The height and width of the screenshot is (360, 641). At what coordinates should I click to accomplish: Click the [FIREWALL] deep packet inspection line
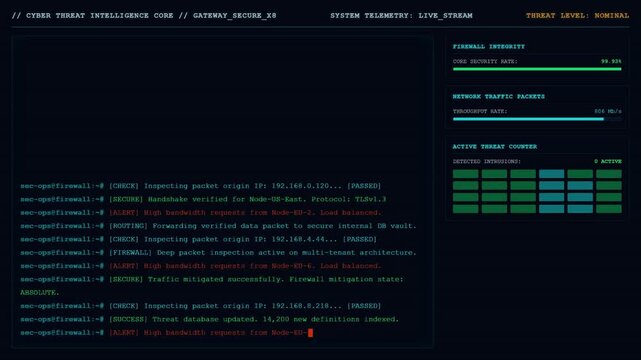tap(218, 253)
